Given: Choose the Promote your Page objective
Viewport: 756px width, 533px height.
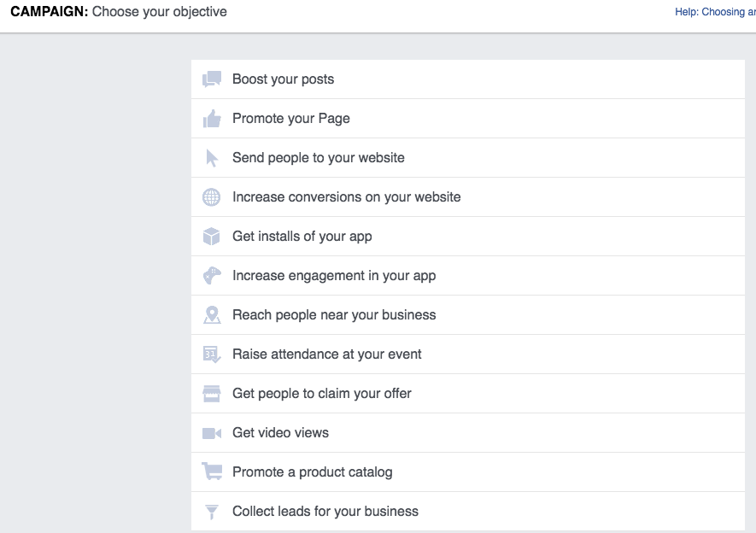Looking at the screenshot, I should (290, 118).
